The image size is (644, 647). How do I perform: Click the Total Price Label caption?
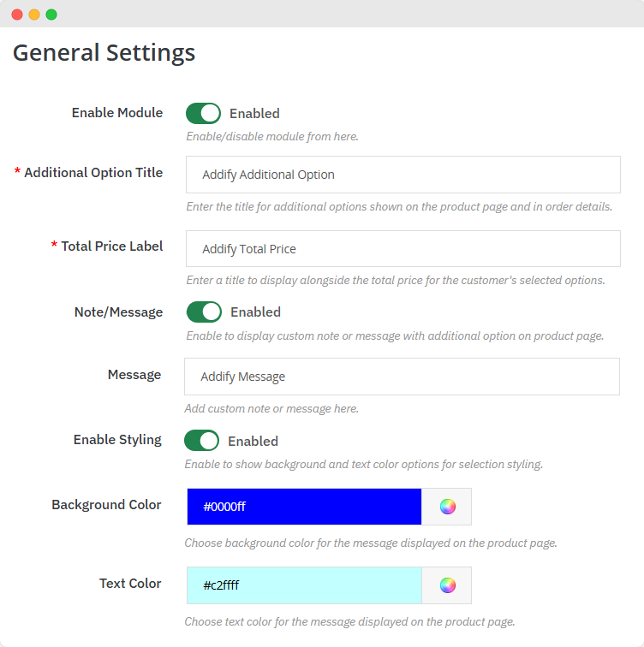coord(111,246)
